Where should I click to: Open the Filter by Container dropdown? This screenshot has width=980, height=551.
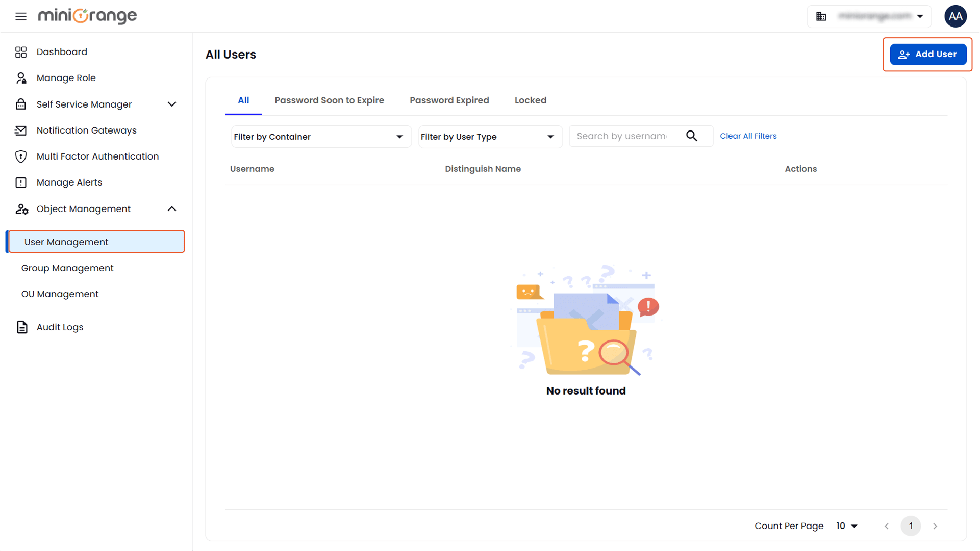[x=320, y=136]
